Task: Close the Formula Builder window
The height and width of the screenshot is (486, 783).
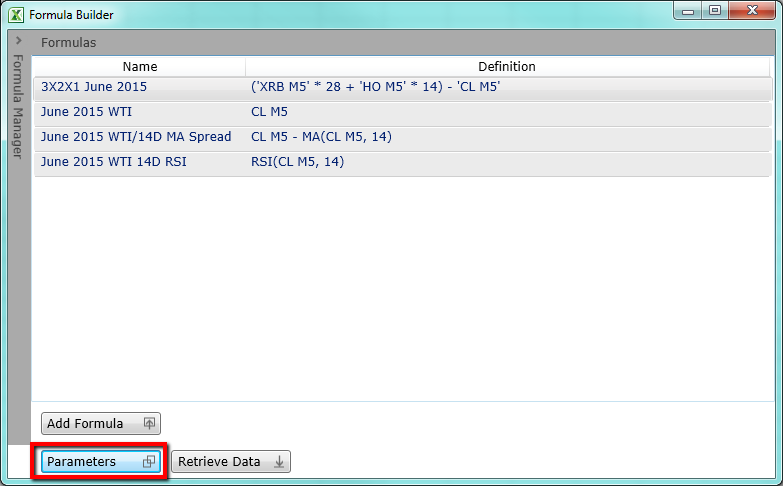Action: pyautogui.click(x=752, y=11)
